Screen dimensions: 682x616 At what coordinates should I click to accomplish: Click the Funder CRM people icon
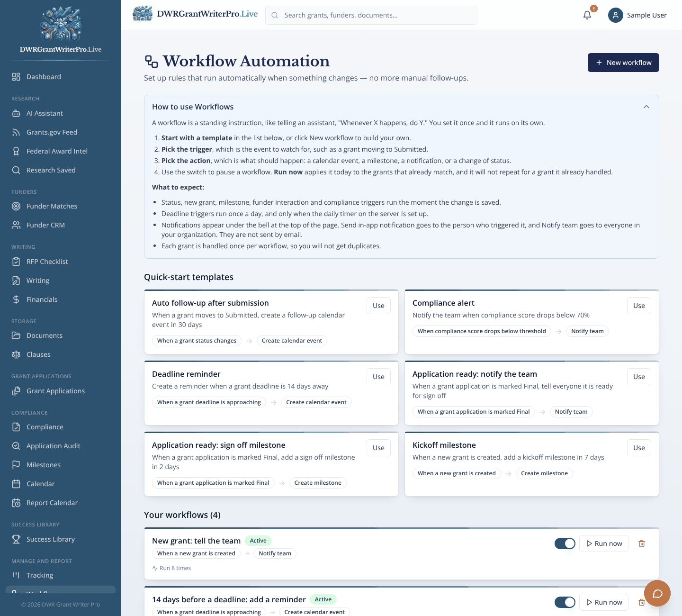pyautogui.click(x=16, y=225)
